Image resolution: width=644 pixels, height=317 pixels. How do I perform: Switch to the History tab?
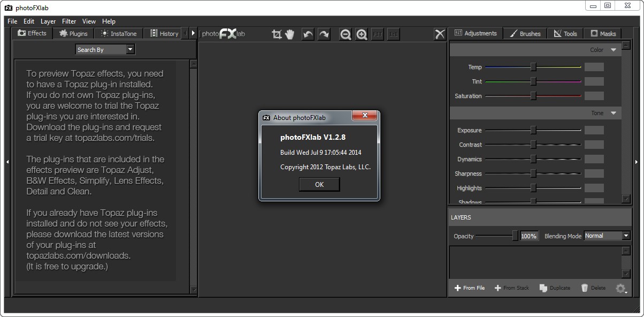163,33
